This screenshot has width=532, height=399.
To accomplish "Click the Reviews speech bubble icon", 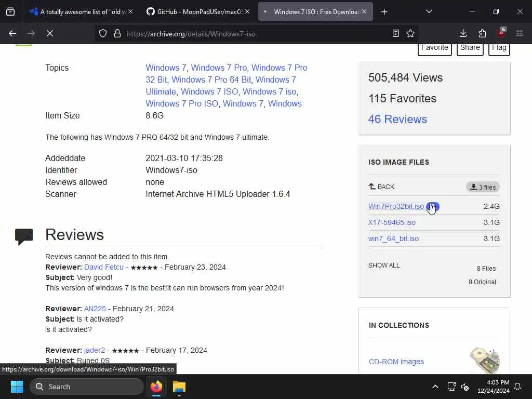I will coord(24,236).
